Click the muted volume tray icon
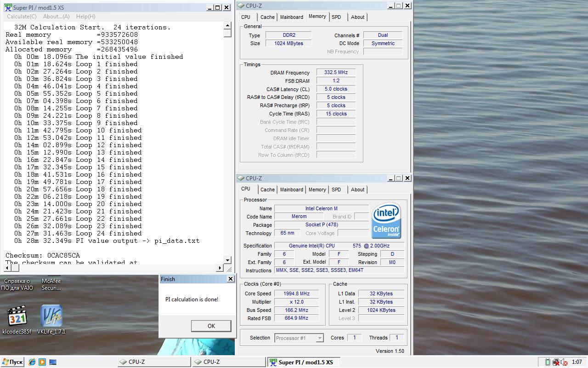This screenshot has height=368, width=588. point(564,362)
